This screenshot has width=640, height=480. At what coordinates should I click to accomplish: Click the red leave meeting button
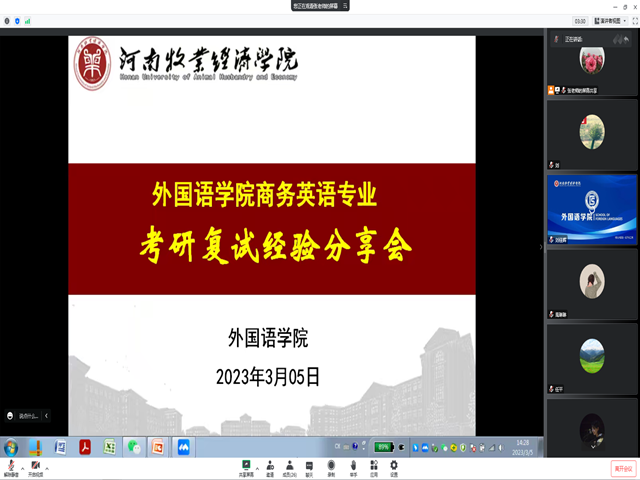[622, 467]
